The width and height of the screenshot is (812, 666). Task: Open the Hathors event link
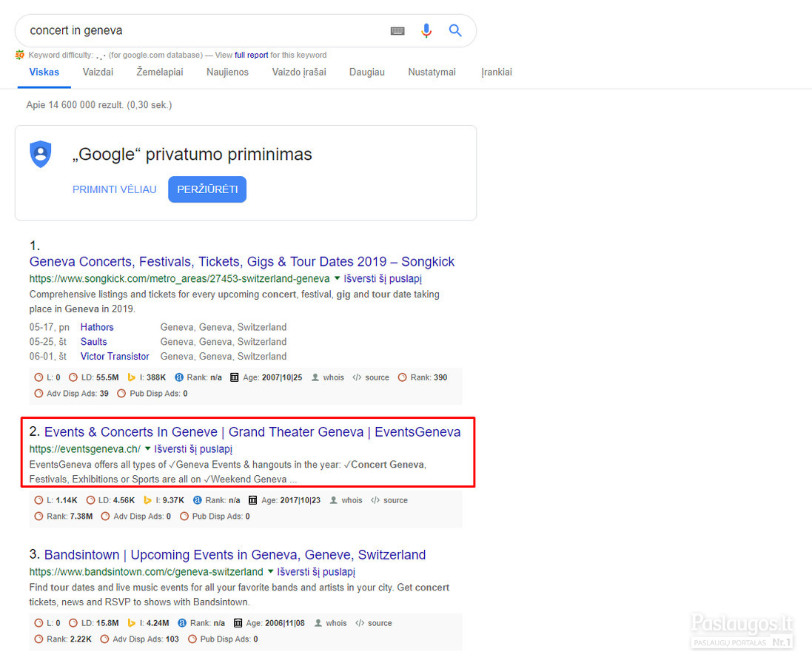(97, 327)
